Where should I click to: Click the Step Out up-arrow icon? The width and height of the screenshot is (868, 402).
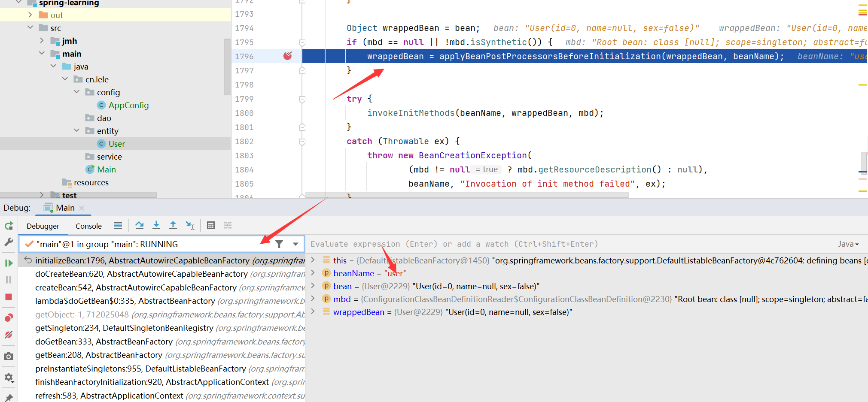(x=173, y=225)
